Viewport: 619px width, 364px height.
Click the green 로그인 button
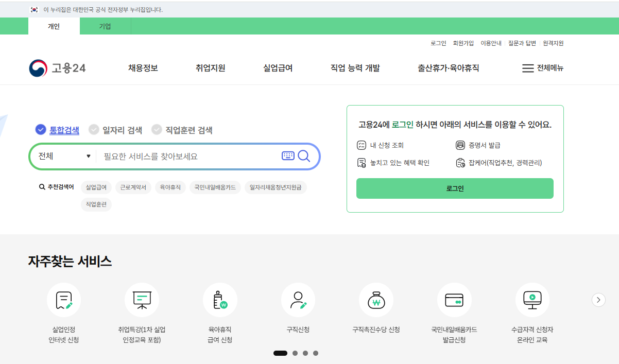[455, 188]
